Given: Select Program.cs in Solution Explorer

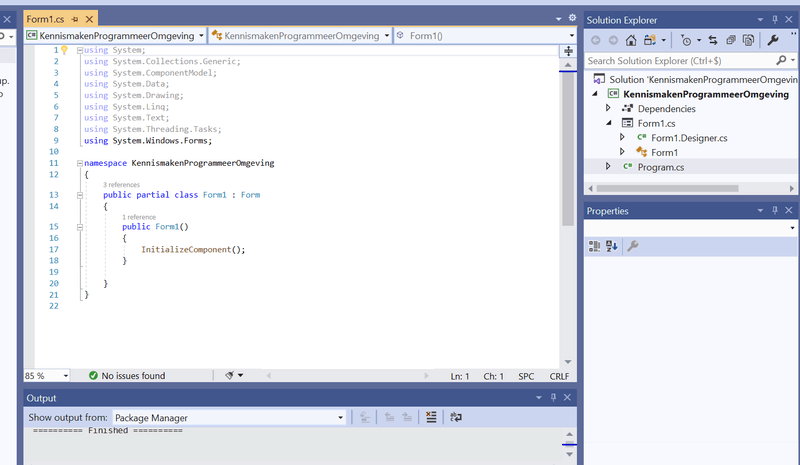Looking at the screenshot, I should (661, 167).
